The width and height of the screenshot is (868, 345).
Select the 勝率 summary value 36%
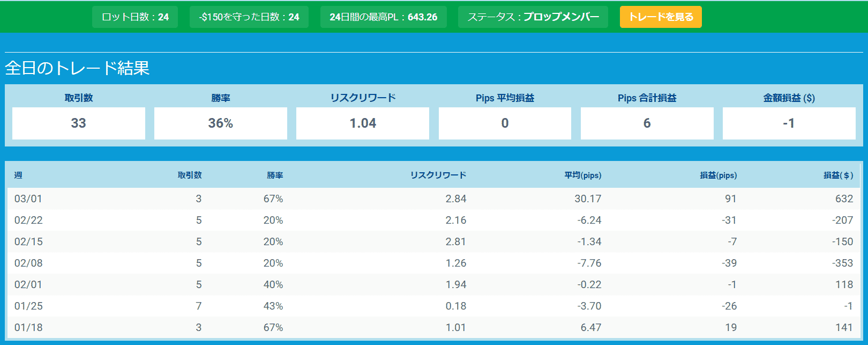pos(221,123)
